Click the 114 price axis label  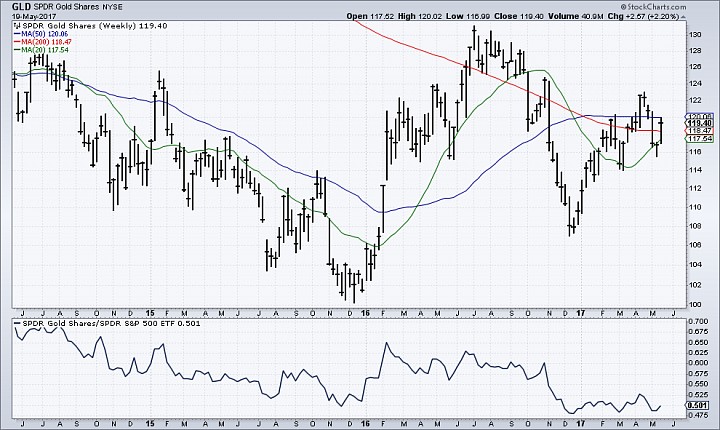tap(694, 170)
